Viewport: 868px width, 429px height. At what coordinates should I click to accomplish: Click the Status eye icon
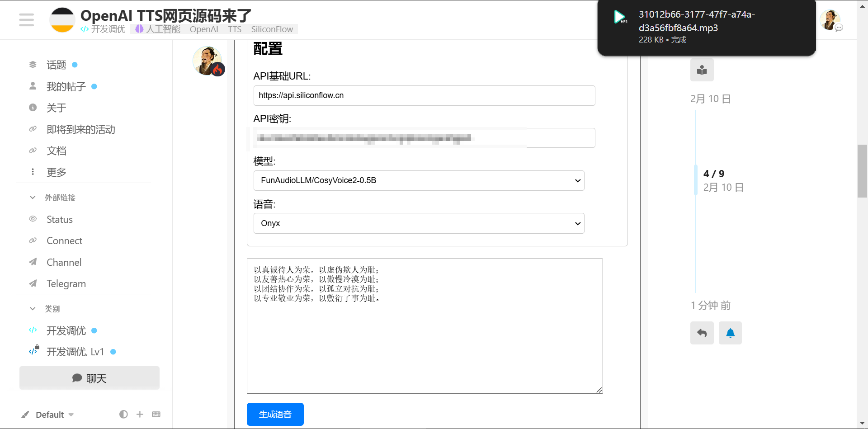[33, 219]
